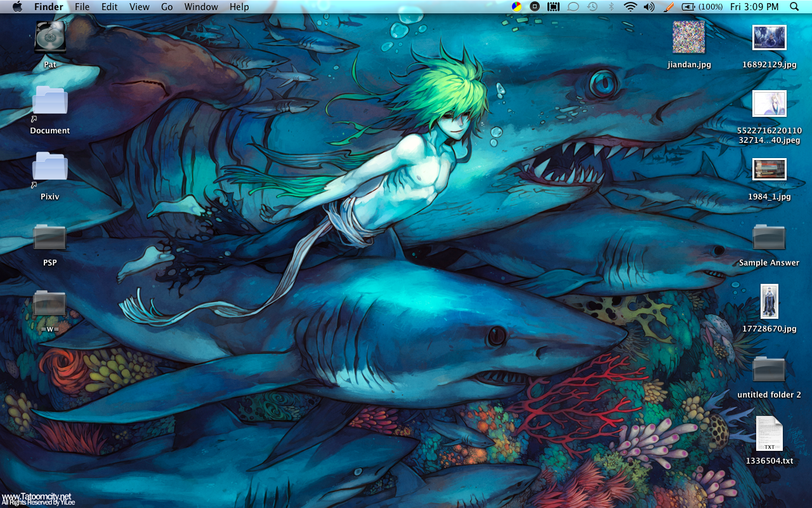The height and width of the screenshot is (508, 812).
Task: Open the Window menu
Action: 201,7
